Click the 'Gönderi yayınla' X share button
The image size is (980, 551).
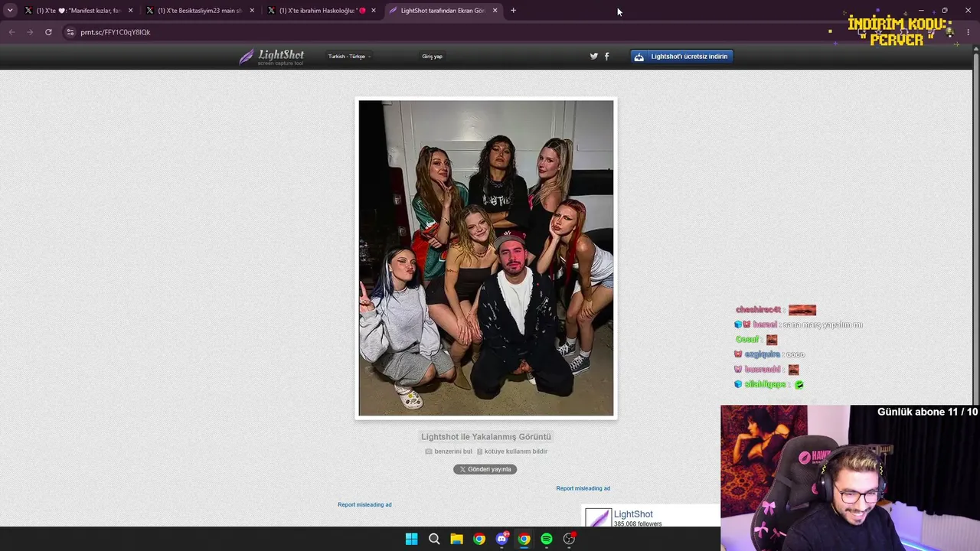coord(485,469)
